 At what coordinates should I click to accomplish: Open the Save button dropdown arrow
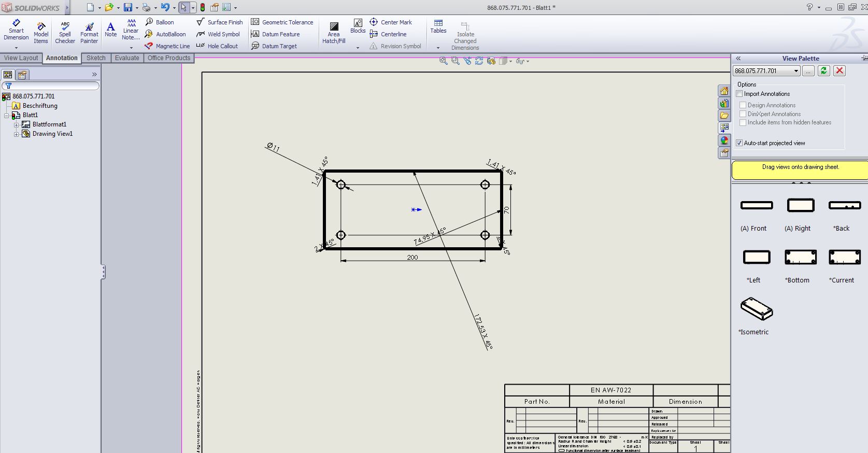click(137, 8)
